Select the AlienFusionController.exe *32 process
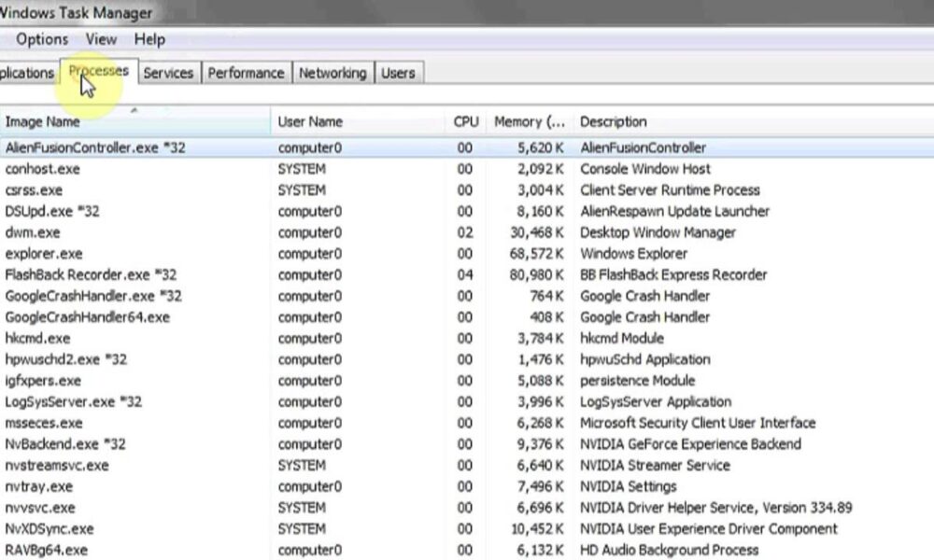This screenshot has width=934, height=560. click(467, 147)
